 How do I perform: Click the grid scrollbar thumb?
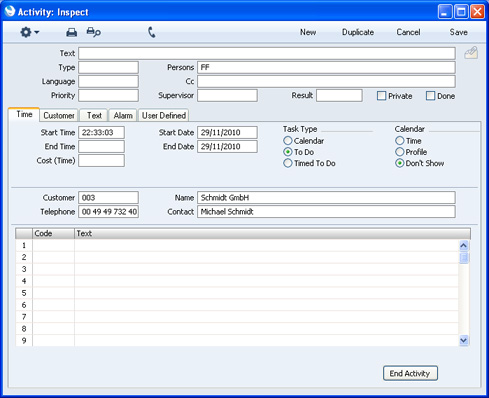coord(464,258)
